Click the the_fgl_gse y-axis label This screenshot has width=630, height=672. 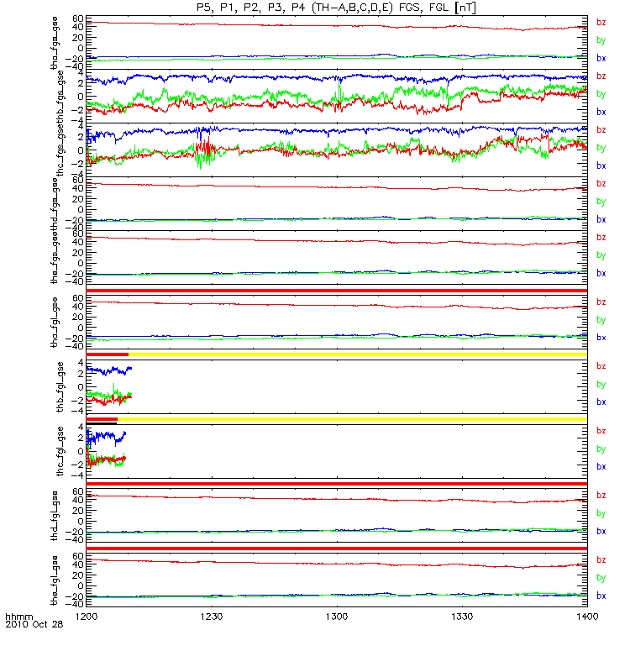[55, 580]
